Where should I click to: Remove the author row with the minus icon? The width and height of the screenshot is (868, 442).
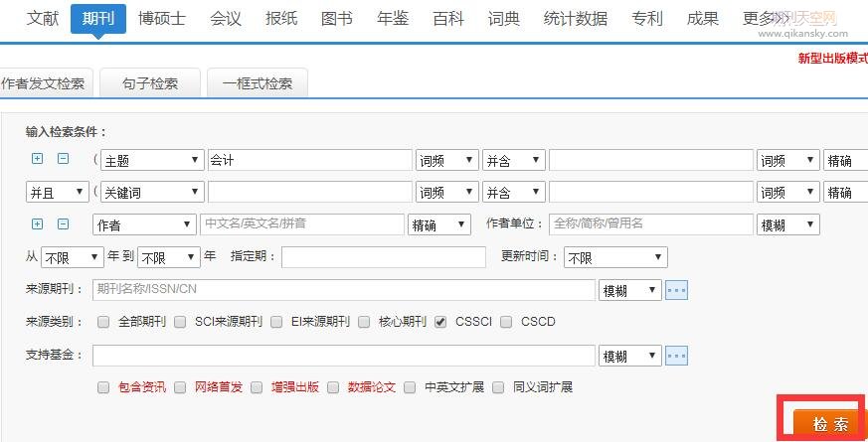[x=63, y=224]
